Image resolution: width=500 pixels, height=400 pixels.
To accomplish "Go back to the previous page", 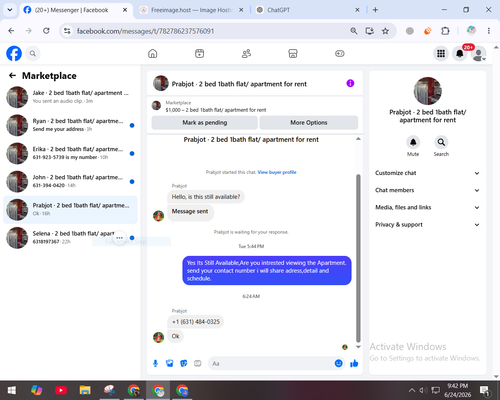I will click(x=11, y=31).
